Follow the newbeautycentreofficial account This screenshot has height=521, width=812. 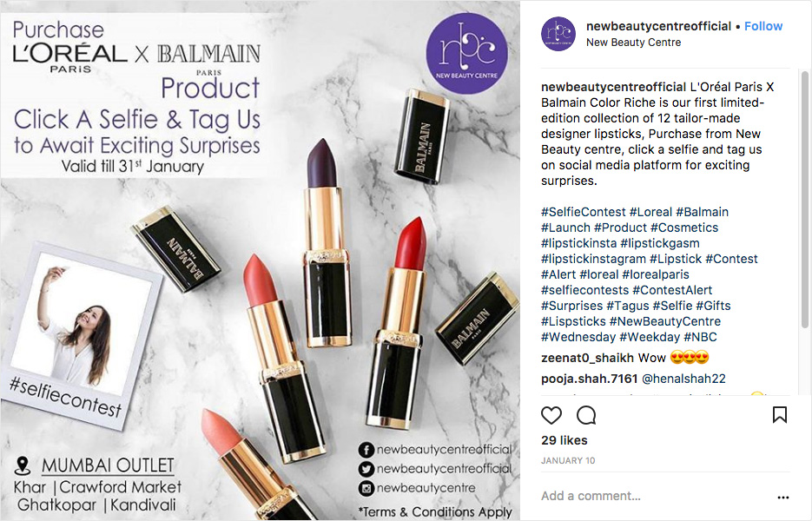tap(762, 26)
